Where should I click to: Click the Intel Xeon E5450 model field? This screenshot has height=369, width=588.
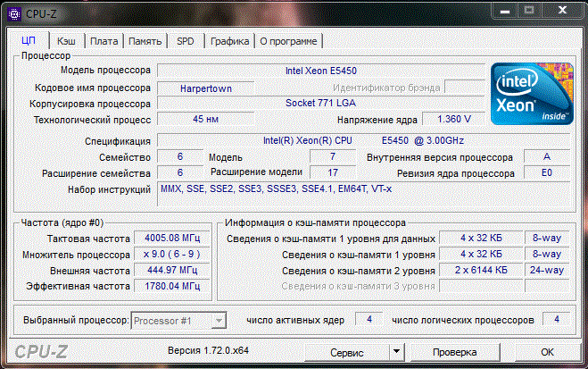[321, 71]
